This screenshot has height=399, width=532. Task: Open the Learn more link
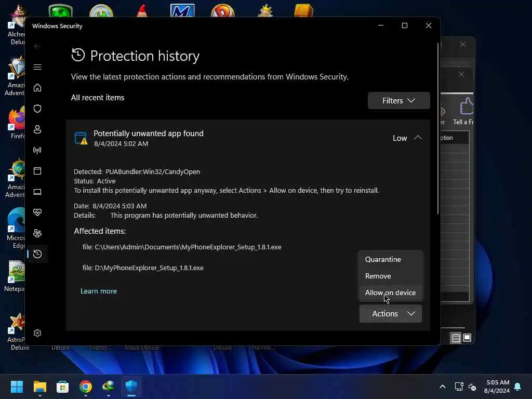[98, 291]
